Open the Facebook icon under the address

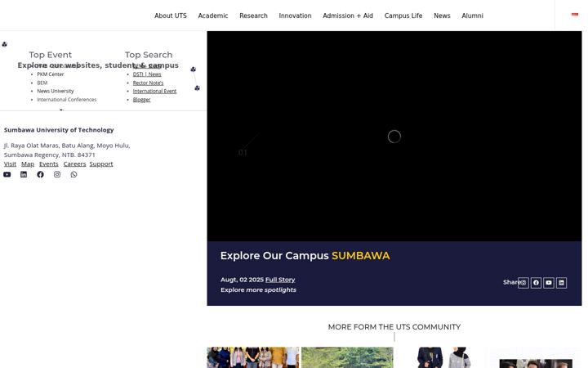point(40,174)
